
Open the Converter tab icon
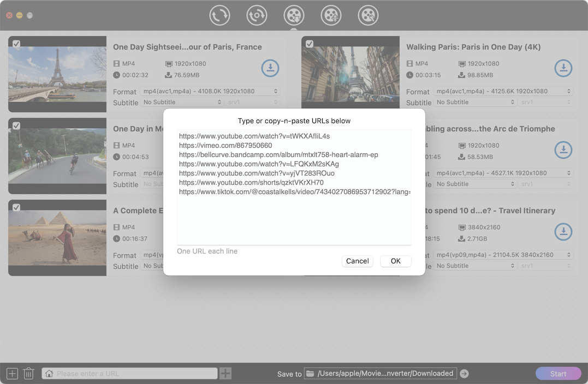pos(219,15)
